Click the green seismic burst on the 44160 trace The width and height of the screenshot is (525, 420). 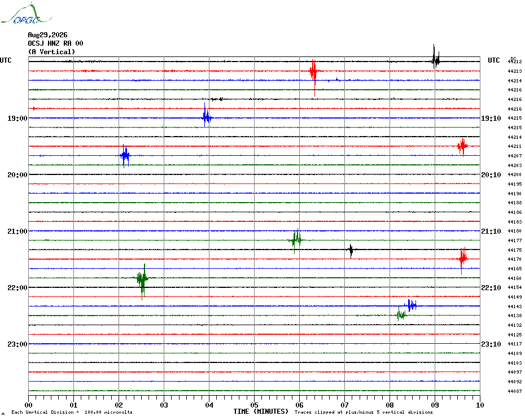[143, 281]
